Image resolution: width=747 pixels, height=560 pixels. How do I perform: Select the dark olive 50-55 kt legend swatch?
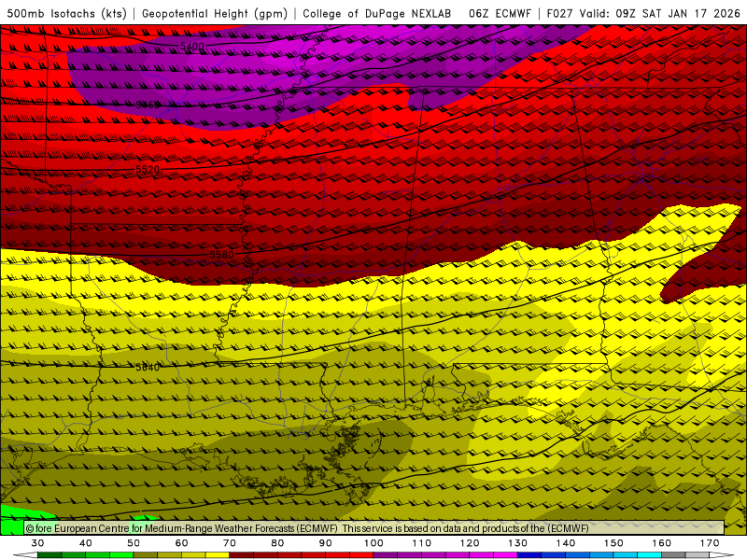(146, 555)
